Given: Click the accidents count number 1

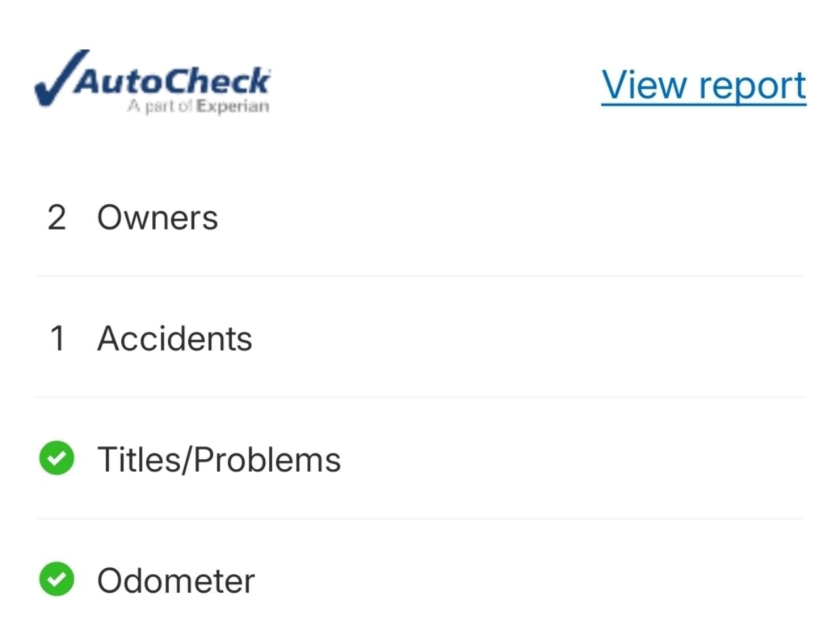Looking at the screenshot, I should pyautogui.click(x=57, y=339).
